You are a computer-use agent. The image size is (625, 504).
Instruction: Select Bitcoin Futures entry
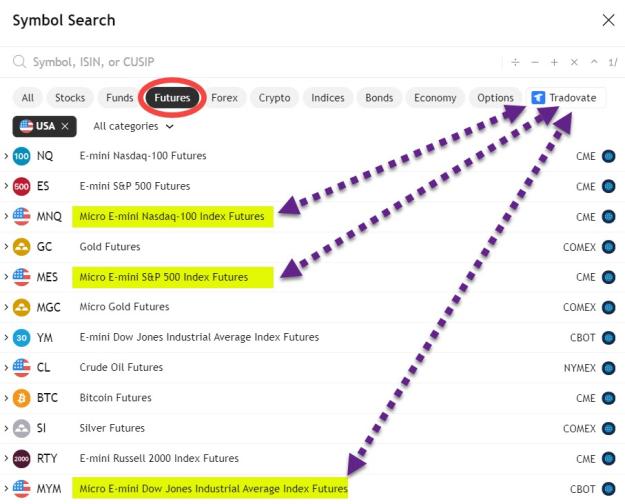tap(116, 398)
